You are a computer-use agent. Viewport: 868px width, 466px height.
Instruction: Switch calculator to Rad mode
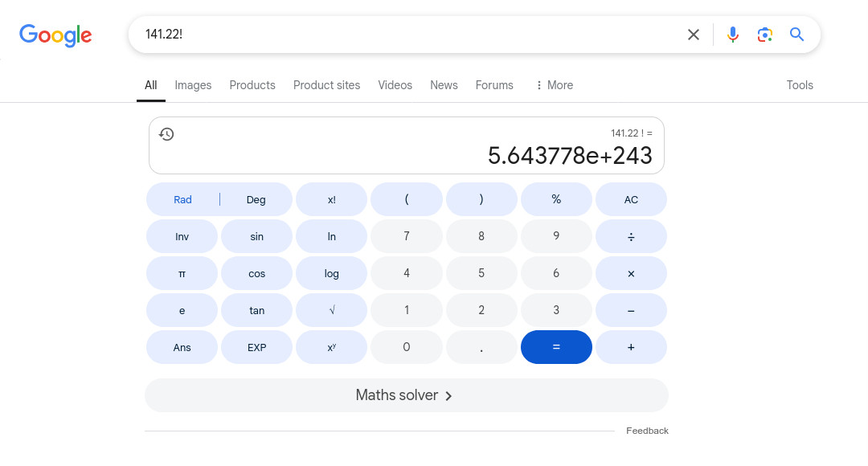tap(182, 199)
